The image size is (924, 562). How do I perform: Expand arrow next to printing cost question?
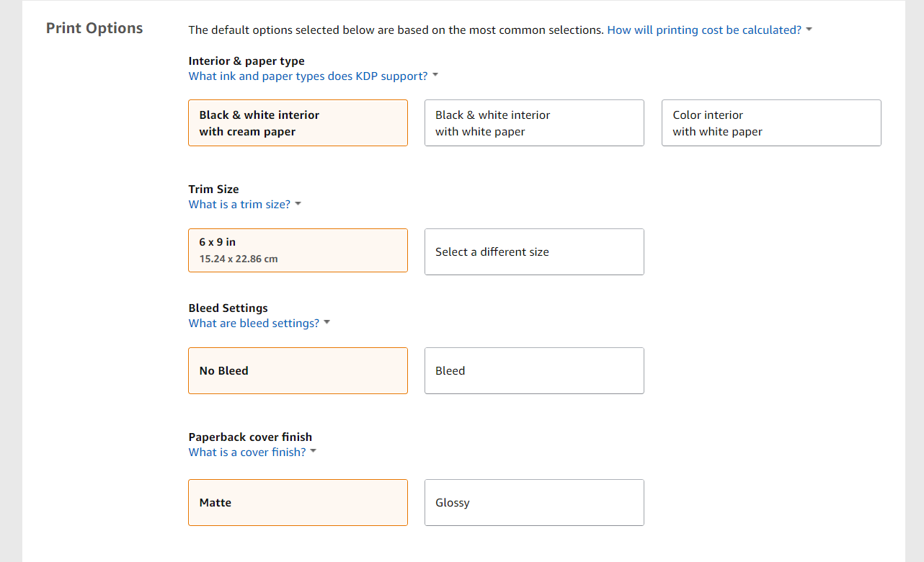click(809, 30)
